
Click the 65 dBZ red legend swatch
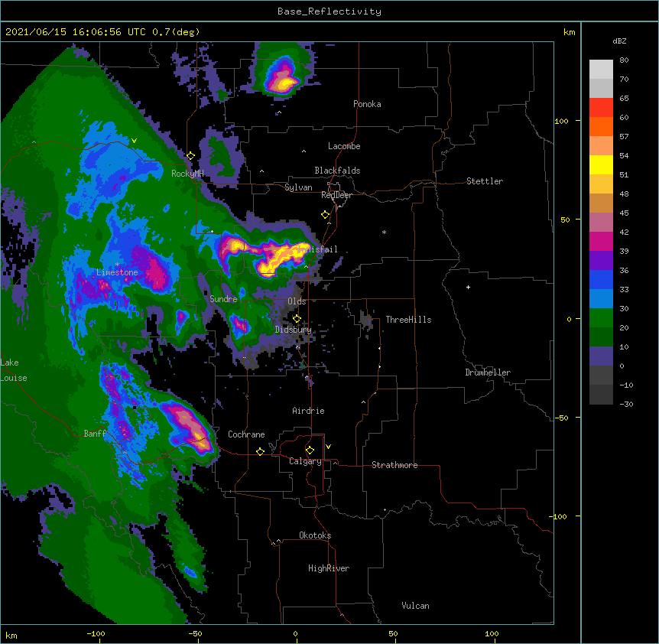(601, 107)
